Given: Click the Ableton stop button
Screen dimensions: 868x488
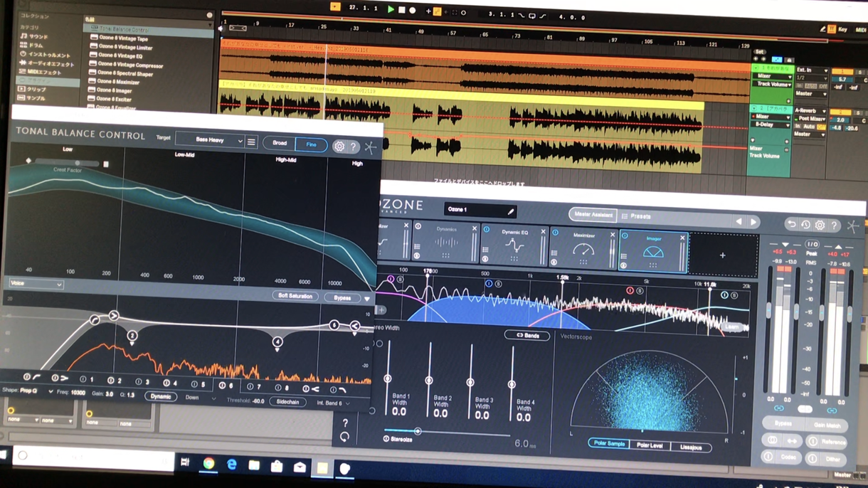Looking at the screenshot, I should click(x=401, y=11).
